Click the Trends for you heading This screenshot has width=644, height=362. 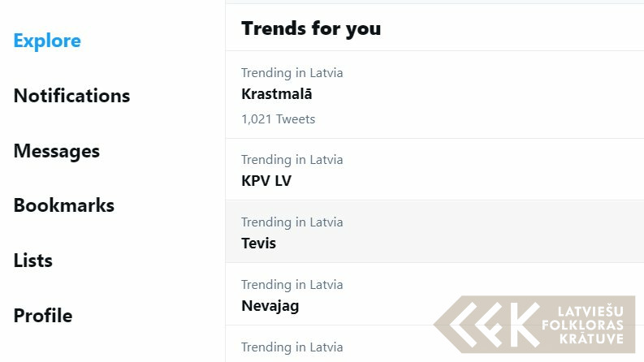tap(311, 28)
